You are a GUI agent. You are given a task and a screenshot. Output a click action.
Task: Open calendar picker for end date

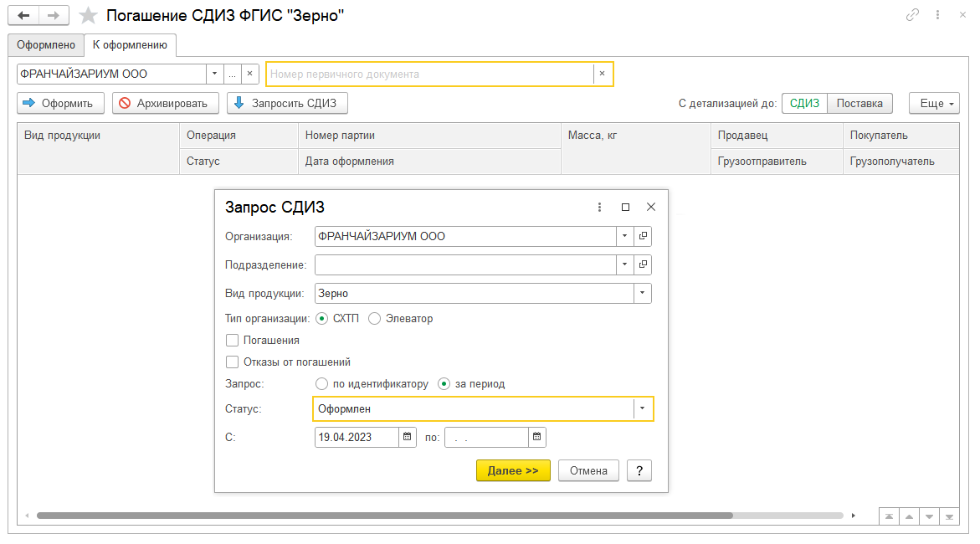click(x=537, y=437)
